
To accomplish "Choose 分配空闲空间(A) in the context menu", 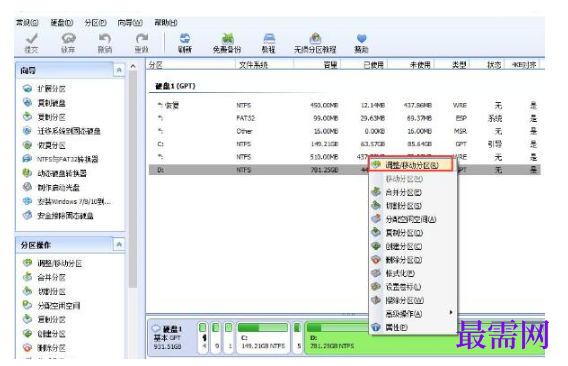I will coord(413,219).
